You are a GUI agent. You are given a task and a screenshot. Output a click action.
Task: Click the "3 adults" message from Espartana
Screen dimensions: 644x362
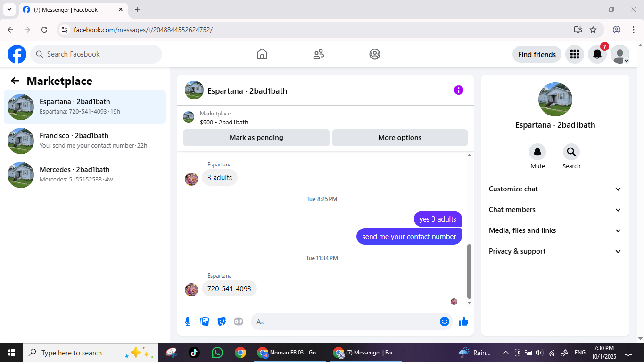pyautogui.click(x=220, y=178)
